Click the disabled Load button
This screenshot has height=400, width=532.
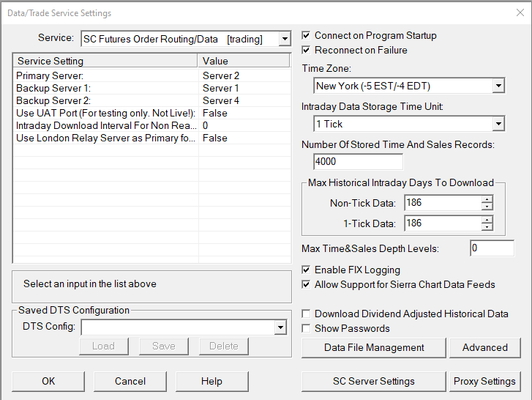(x=104, y=346)
